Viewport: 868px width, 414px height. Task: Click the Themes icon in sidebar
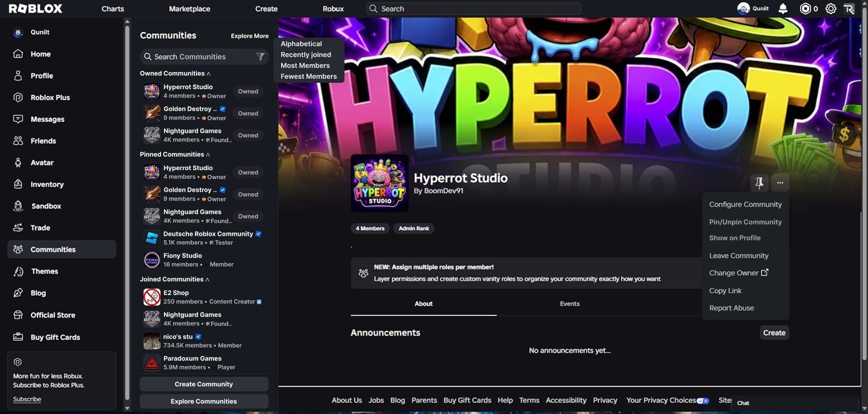tap(18, 271)
